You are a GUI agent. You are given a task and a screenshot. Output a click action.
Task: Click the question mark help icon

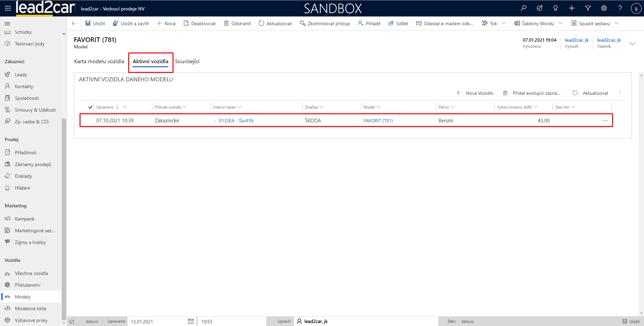(x=620, y=8)
